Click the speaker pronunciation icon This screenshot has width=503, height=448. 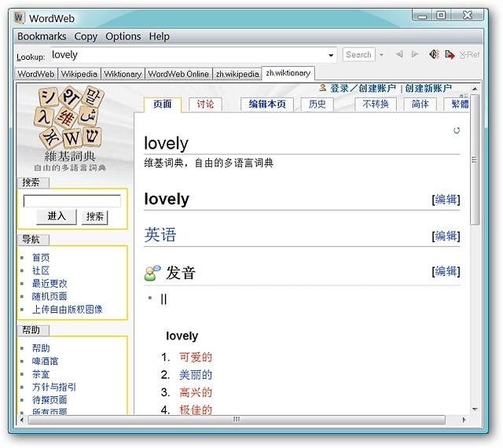[434, 54]
